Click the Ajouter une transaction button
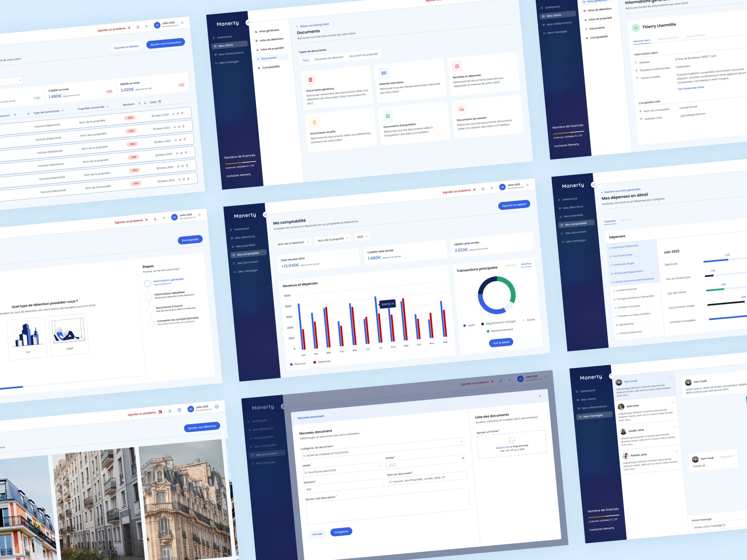 tap(165, 43)
